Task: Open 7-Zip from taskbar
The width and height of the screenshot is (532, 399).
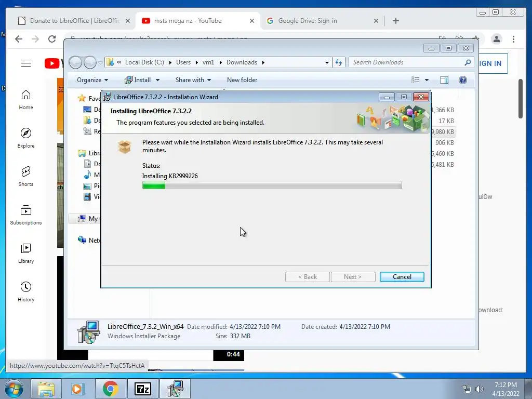Action: point(142,389)
